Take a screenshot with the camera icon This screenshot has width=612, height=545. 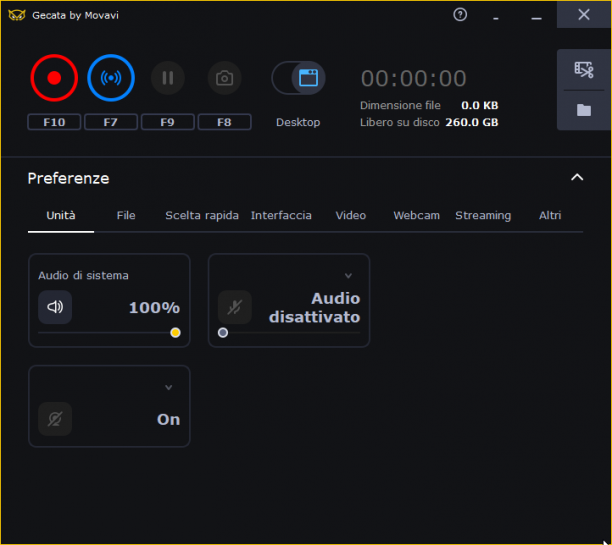pyautogui.click(x=224, y=78)
